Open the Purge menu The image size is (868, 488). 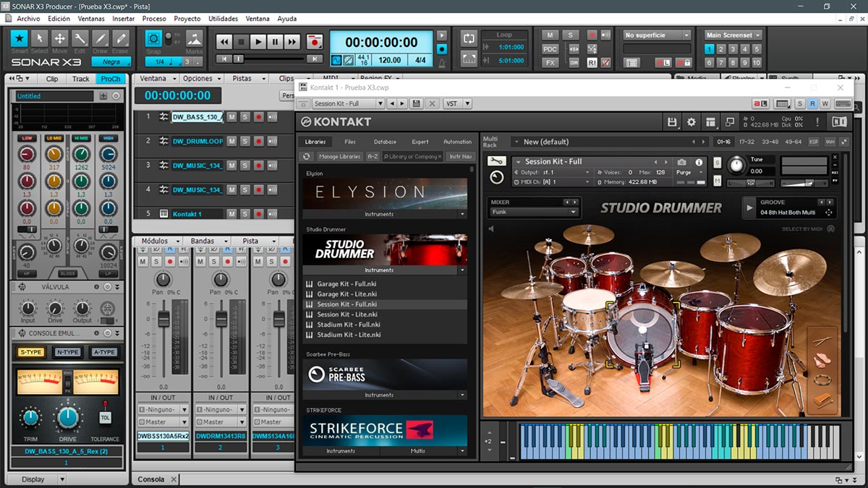click(x=684, y=173)
